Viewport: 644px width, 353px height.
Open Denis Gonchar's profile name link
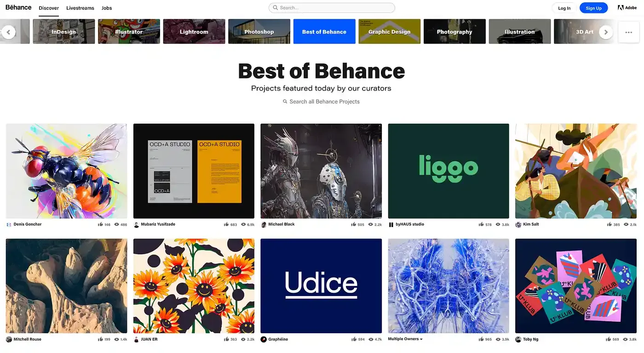(x=28, y=224)
